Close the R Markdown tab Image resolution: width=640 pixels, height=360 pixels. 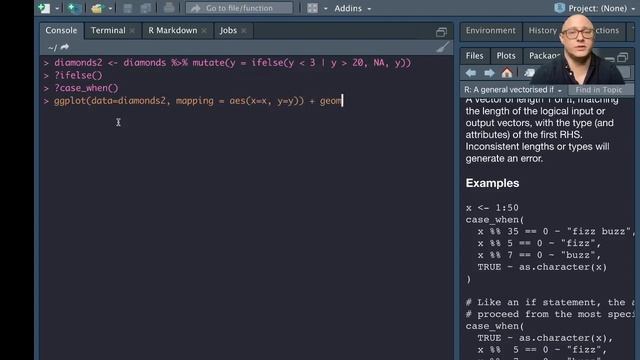pos(204,31)
